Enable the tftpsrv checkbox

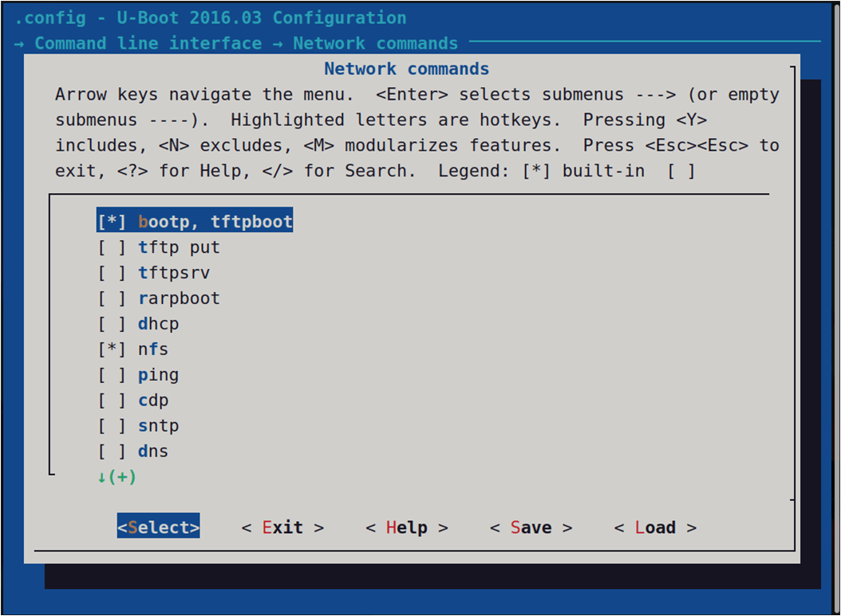coord(112,273)
